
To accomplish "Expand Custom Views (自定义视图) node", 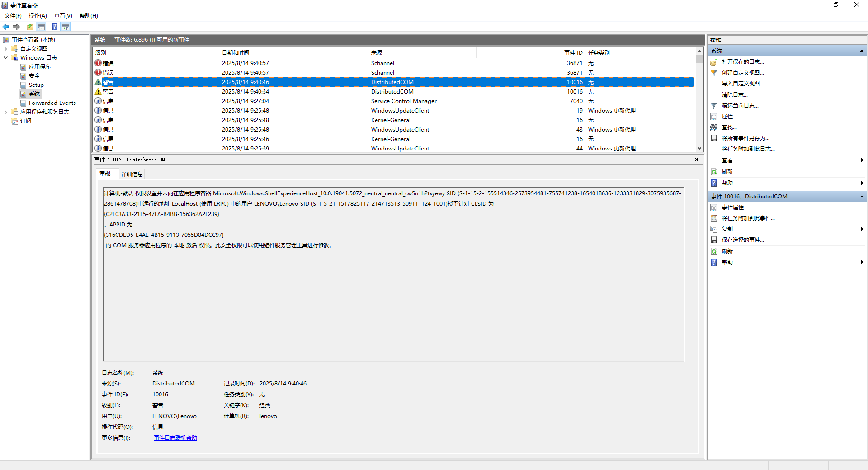I will [5, 49].
